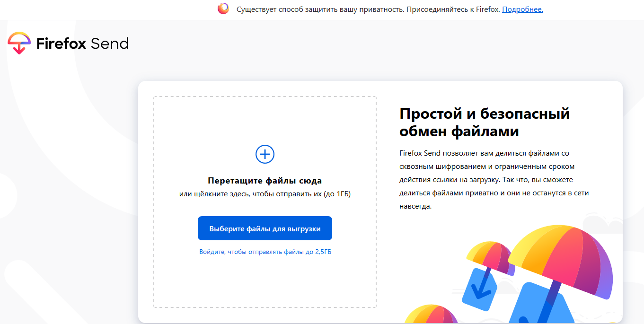Click the blue plus circle icon
Image resolution: width=644 pixels, height=324 pixels.
pyautogui.click(x=265, y=154)
